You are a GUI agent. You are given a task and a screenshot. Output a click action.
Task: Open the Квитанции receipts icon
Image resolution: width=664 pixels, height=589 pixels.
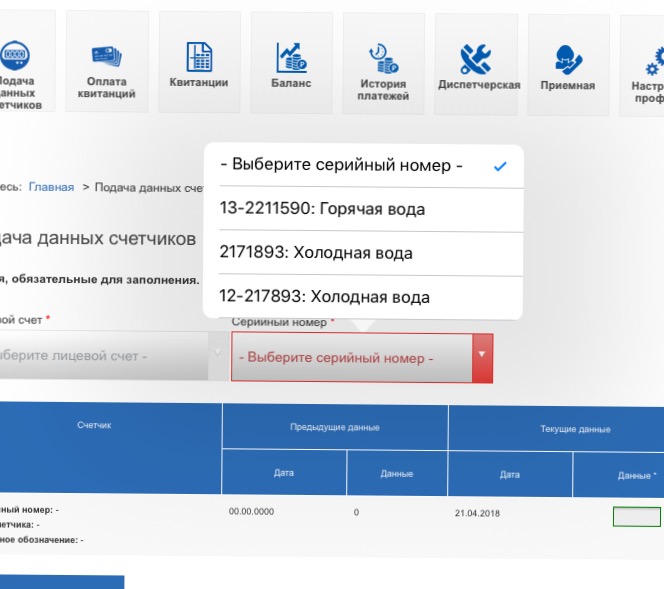[199, 56]
